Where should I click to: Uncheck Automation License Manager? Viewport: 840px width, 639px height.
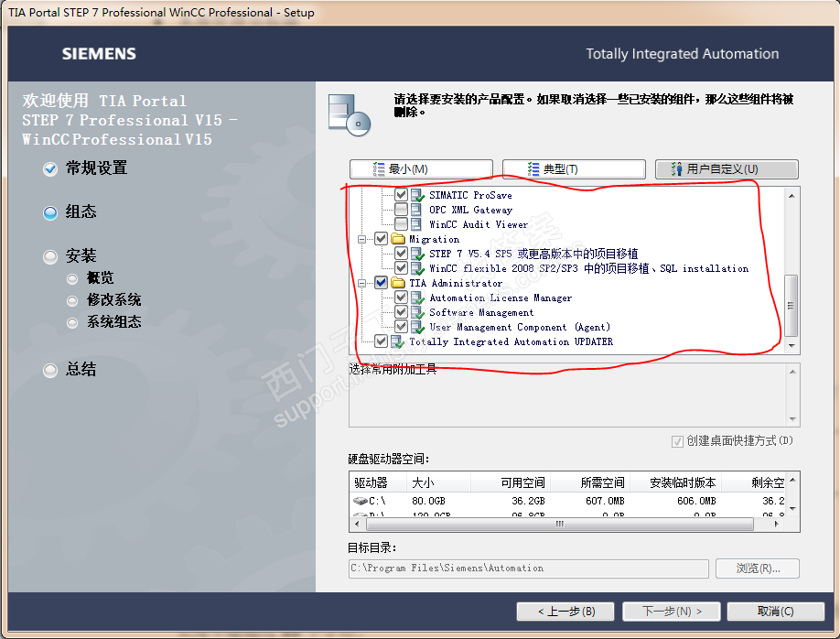[402, 297]
